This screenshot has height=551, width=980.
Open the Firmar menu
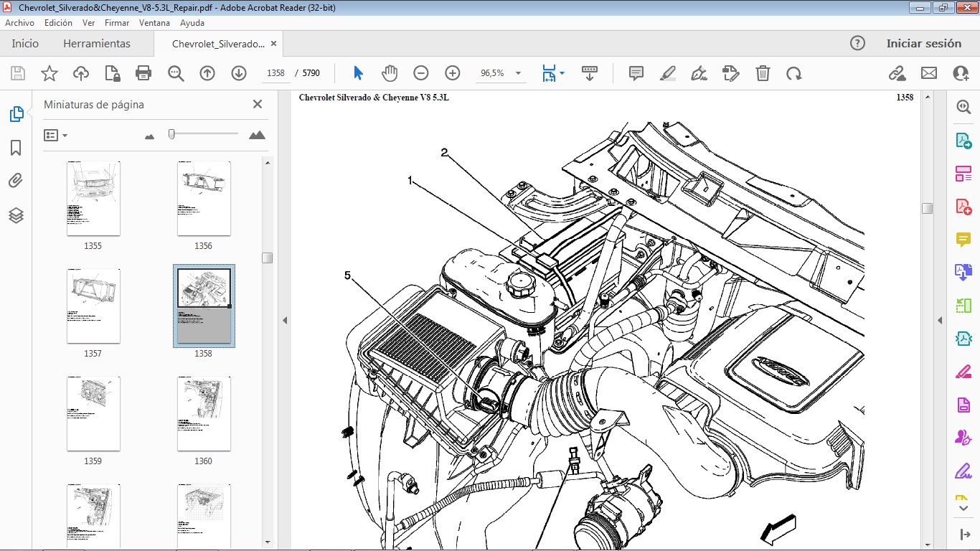click(117, 23)
